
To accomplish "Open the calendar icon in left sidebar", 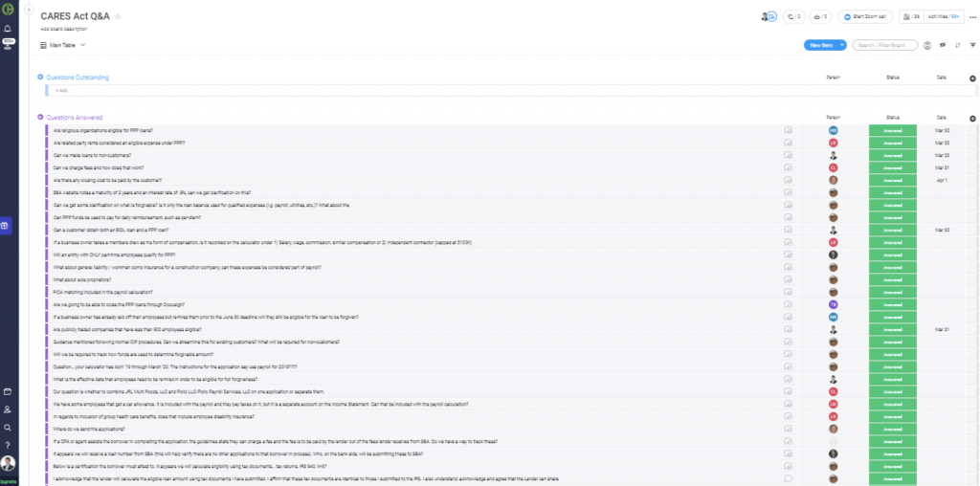I will pos(8,391).
